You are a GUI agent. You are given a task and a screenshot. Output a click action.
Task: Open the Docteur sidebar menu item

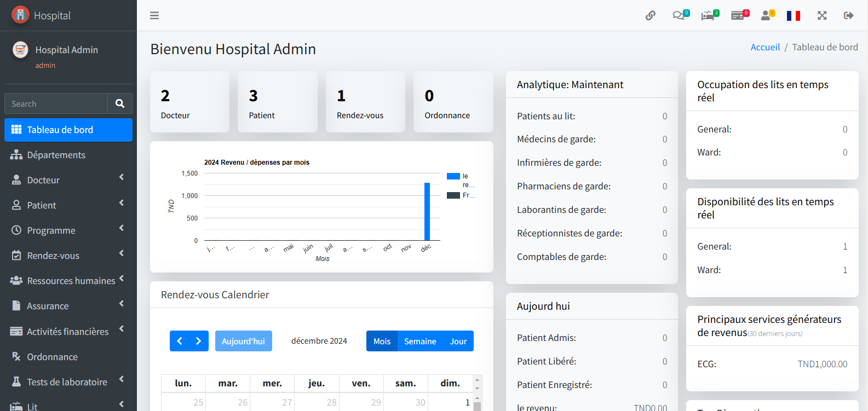pos(68,180)
